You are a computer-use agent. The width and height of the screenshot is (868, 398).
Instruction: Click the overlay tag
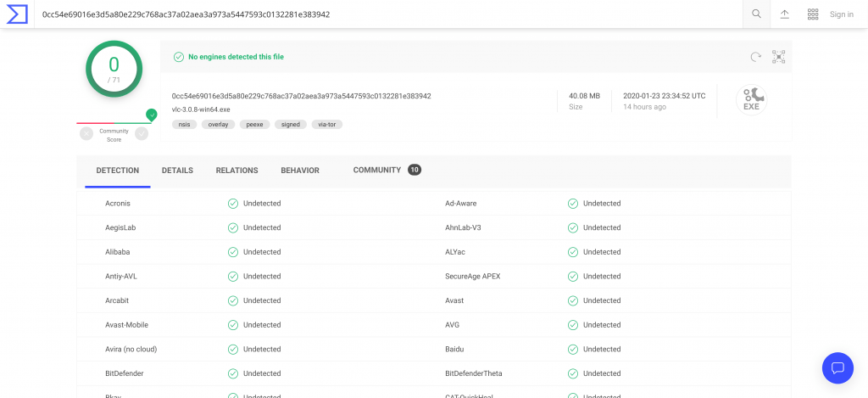[x=218, y=125]
